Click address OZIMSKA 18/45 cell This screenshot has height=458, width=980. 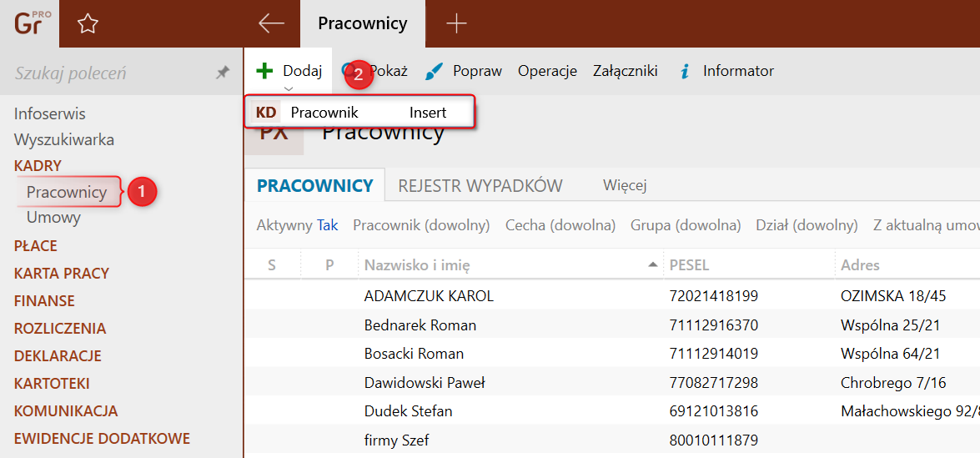coord(894,296)
